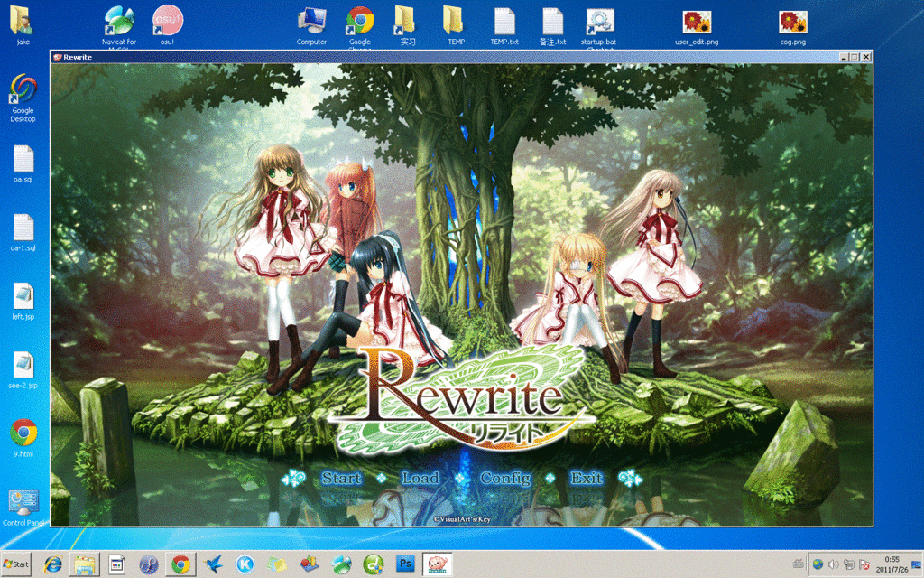
Task: Select the osu! desktop shortcut
Action: (167, 24)
